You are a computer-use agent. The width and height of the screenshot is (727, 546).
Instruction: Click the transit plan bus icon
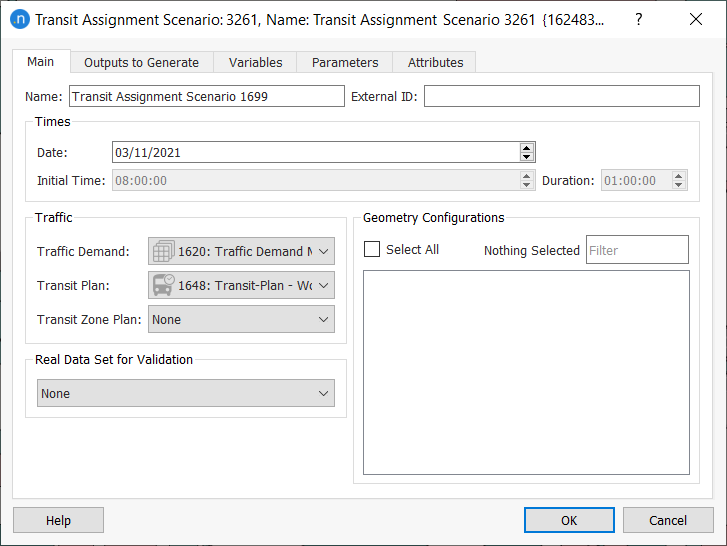pos(164,285)
